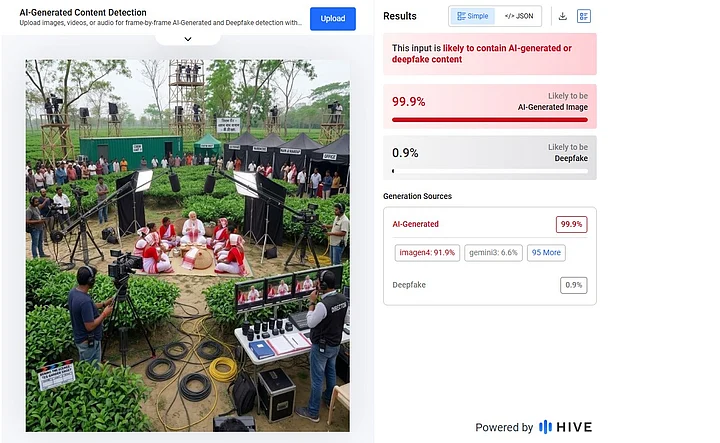Click the blue Upload button
Screen dimensions: 720x443
[x=332, y=19]
